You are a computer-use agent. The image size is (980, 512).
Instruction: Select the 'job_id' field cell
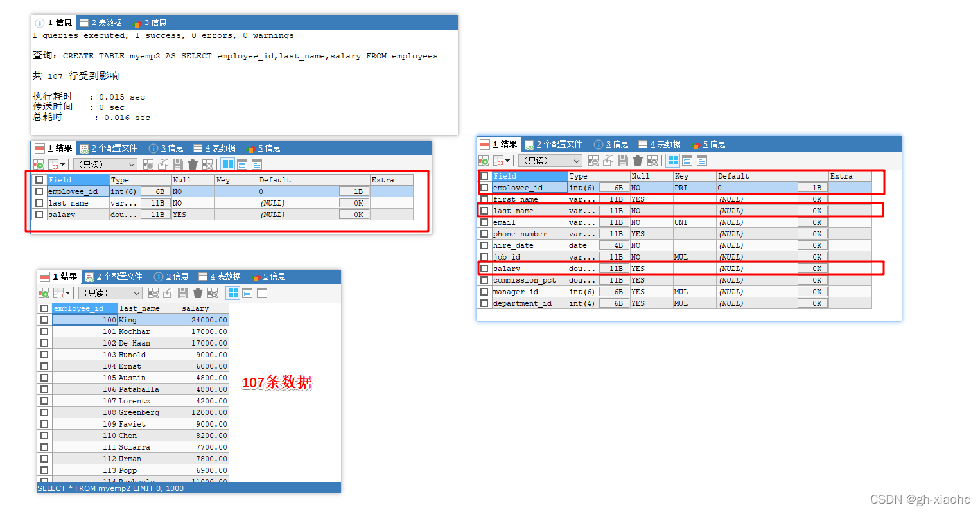[x=530, y=257]
